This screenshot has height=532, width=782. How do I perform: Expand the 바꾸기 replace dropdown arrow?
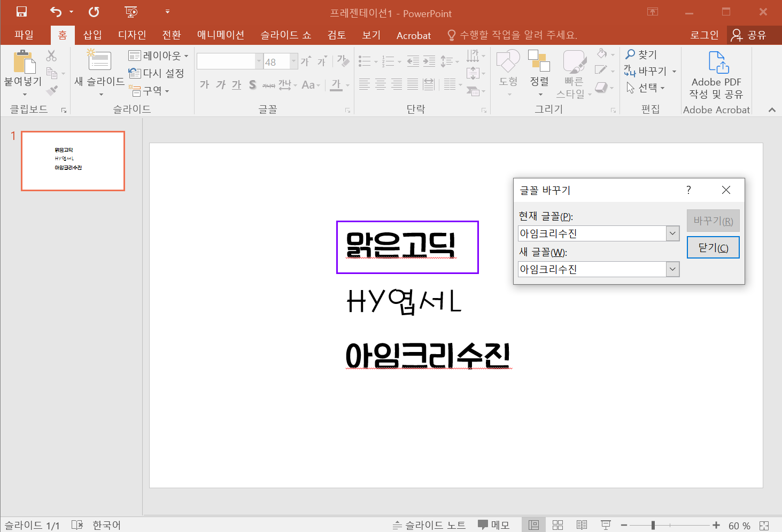[674, 71]
